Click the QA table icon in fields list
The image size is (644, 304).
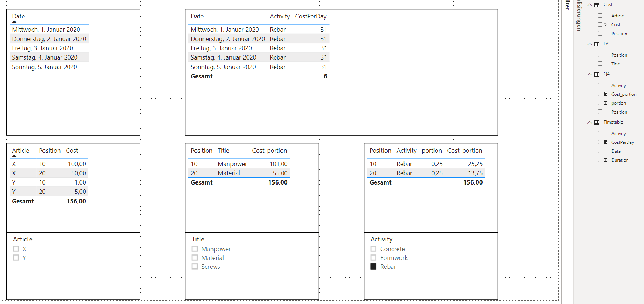point(597,74)
